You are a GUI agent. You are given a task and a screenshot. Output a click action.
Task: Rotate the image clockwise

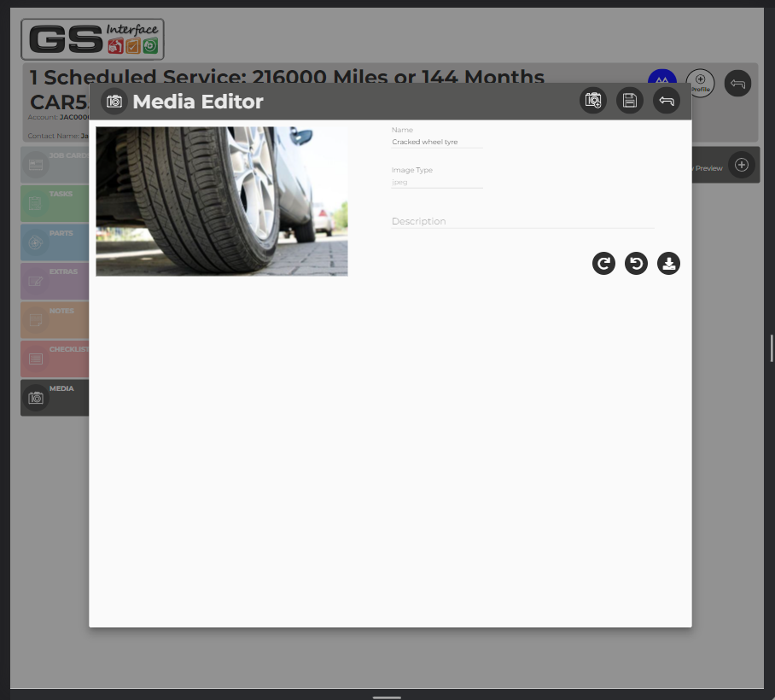coord(603,264)
